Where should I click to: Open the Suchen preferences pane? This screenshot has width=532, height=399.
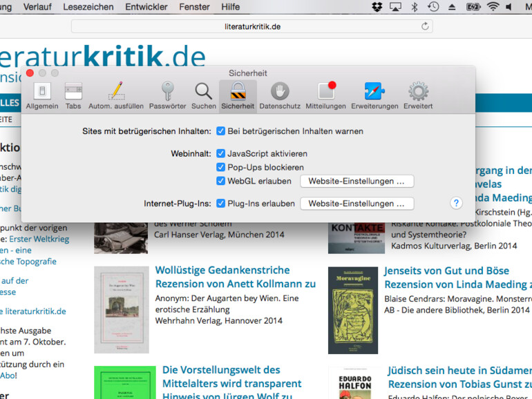[204, 95]
